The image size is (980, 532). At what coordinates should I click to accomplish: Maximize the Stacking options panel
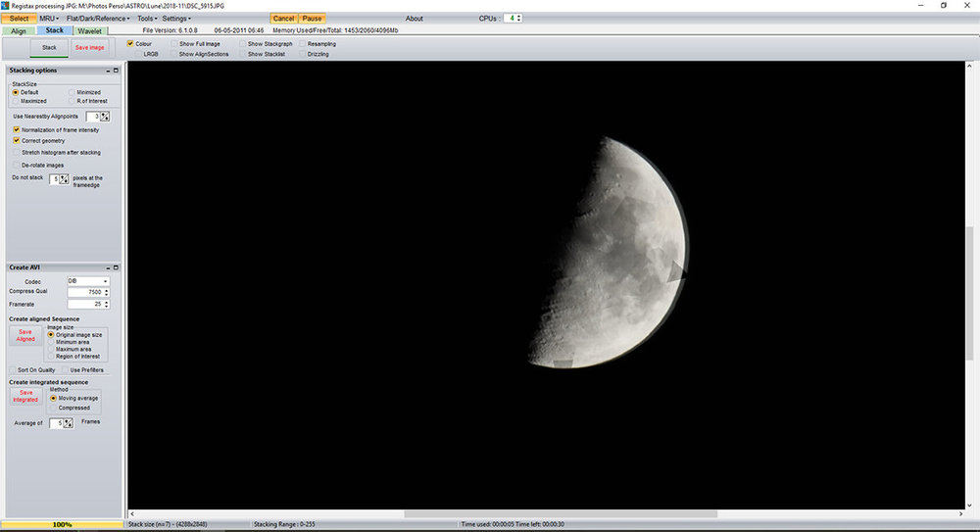(x=115, y=71)
